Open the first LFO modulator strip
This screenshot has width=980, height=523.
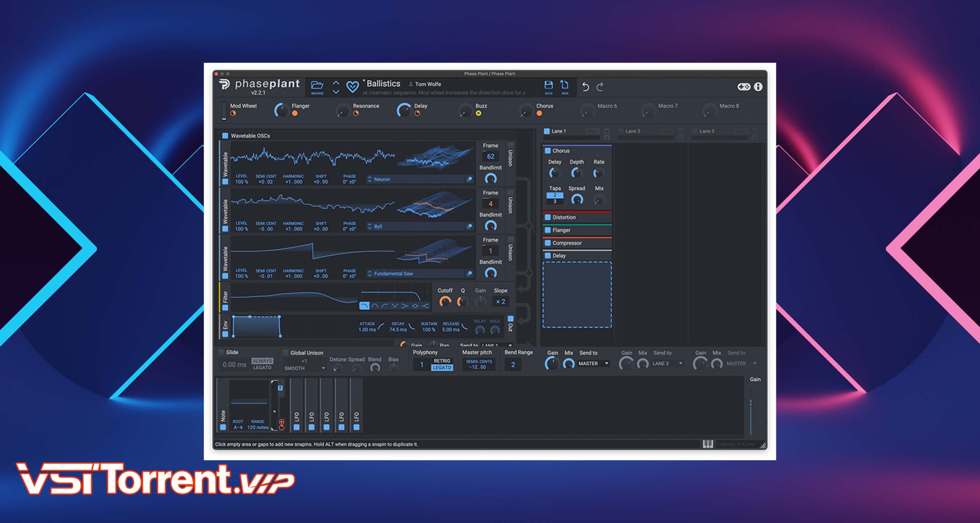tap(297, 405)
